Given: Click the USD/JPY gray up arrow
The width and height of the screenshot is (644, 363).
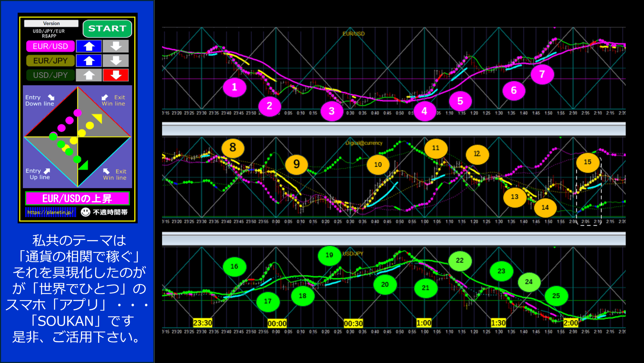Looking at the screenshot, I should click(89, 75).
